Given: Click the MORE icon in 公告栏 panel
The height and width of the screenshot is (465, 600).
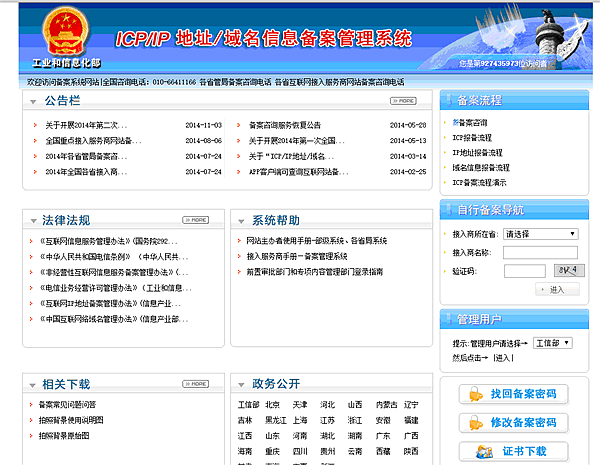Looking at the screenshot, I should [x=402, y=101].
